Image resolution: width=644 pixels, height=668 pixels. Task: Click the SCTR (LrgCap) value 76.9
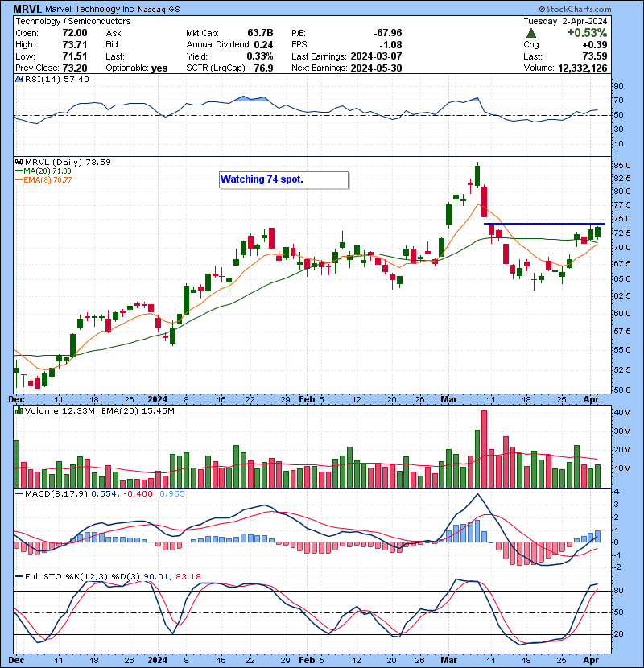263,68
